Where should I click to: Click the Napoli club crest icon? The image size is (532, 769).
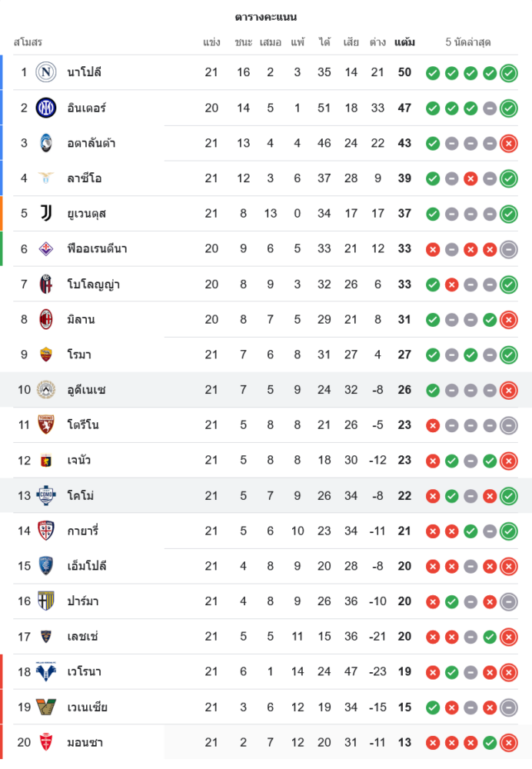pos(46,72)
